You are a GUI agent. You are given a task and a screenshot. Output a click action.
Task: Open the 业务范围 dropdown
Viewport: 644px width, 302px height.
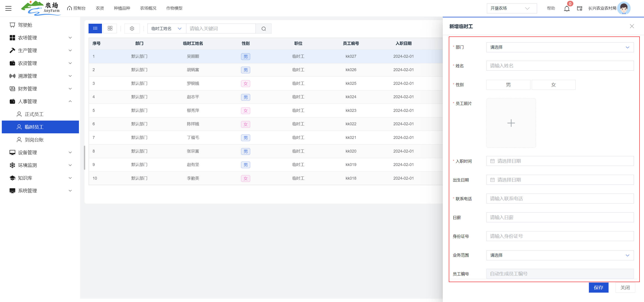coord(559,255)
